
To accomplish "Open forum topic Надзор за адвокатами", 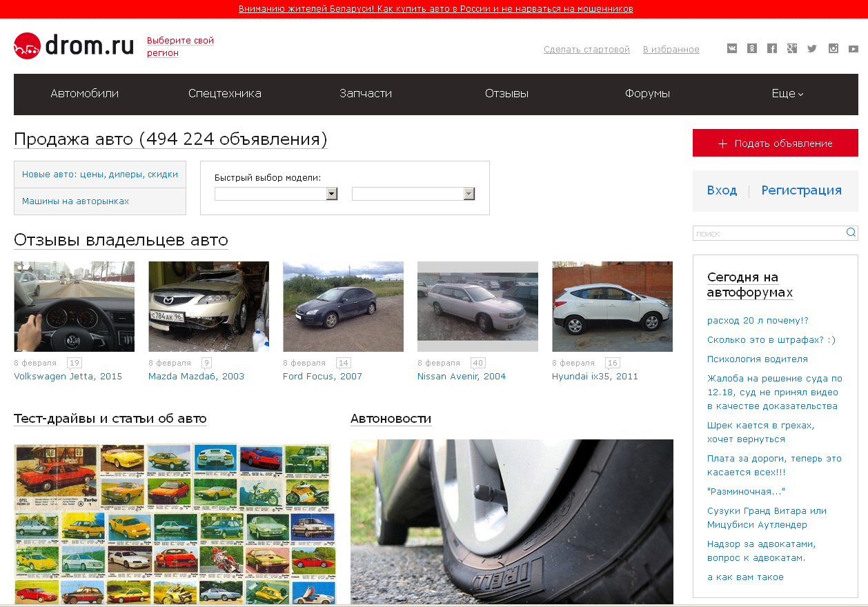I will tap(761, 551).
